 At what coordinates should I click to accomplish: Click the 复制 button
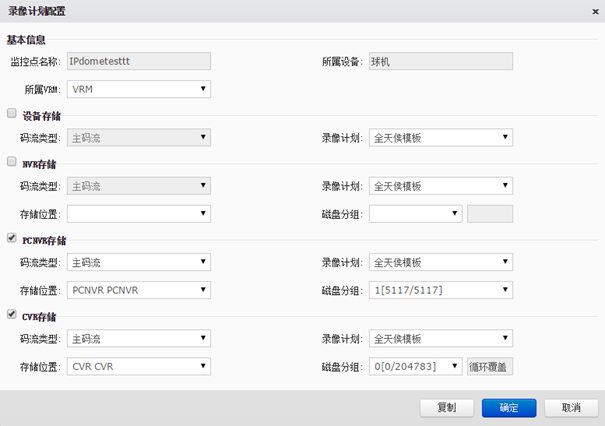click(x=447, y=408)
